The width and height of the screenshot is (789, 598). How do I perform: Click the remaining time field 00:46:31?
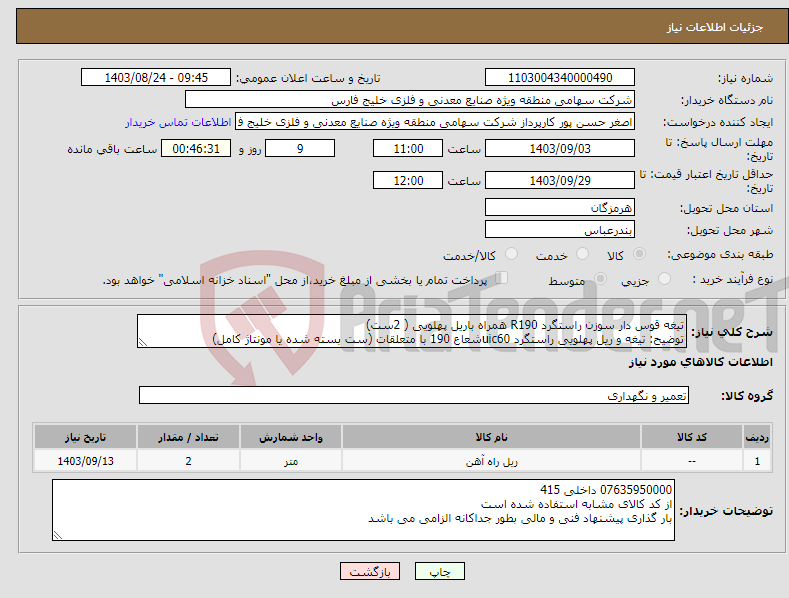(196, 148)
